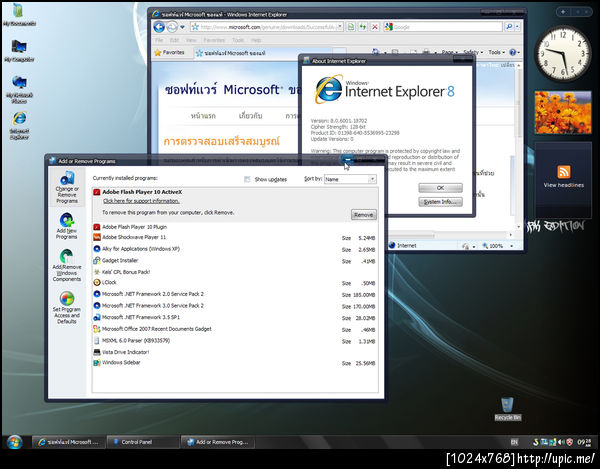The width and height of the screenshot is (600, 469).
Task: Select Microsoft Office 2007 Recent Documents Gadget
Action: click(235, 329)
